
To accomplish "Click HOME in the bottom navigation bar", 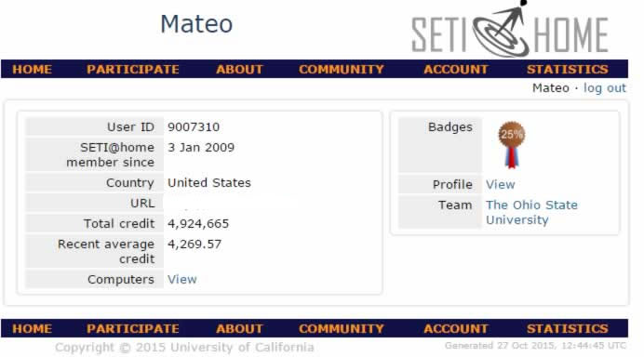I will tap(32, 329).
